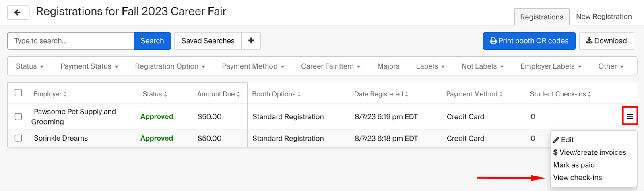Click the plus icon beside Saved Searches
This screenshot has width=644, height=191.
click(251, 41)
